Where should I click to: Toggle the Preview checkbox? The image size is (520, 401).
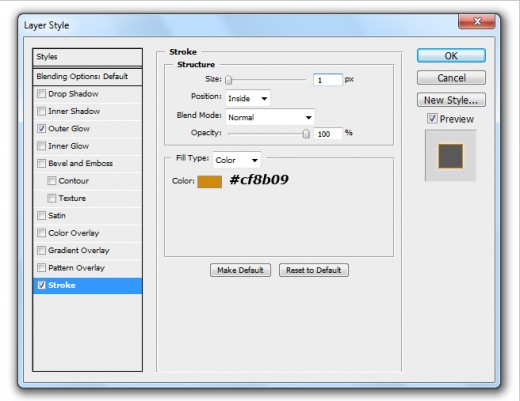pos(432,118)
